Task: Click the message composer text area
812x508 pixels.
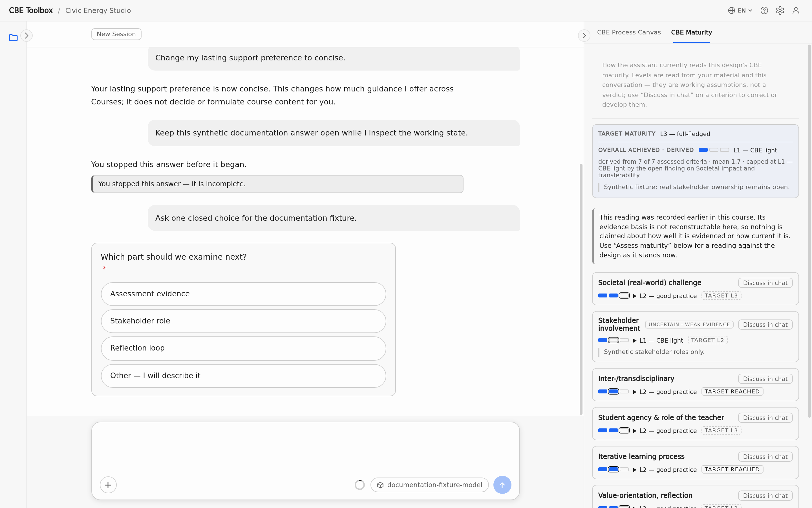Action: pos(305,448)
